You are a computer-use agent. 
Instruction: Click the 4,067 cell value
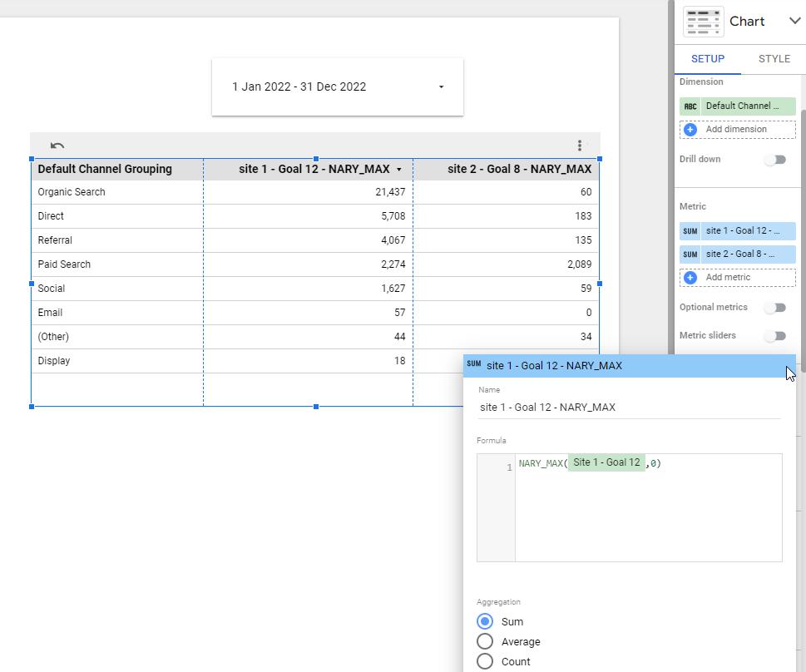click(393, 240)
